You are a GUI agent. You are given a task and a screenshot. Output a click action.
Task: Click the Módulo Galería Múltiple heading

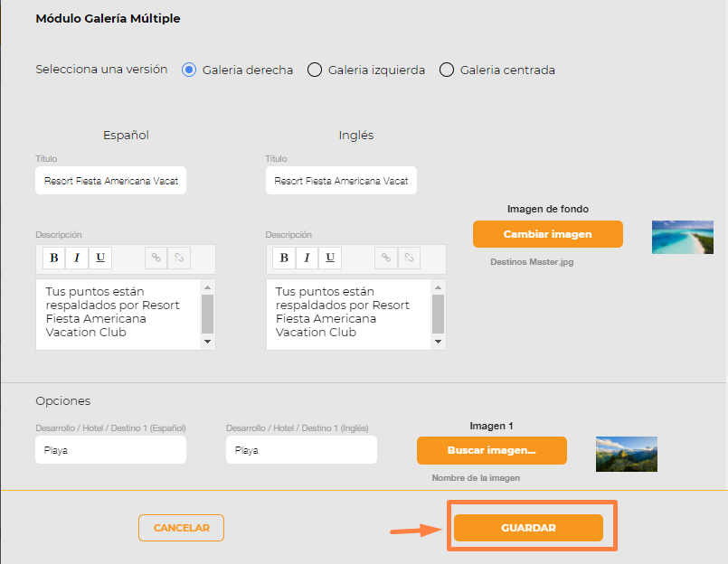[x=108, y=19]
